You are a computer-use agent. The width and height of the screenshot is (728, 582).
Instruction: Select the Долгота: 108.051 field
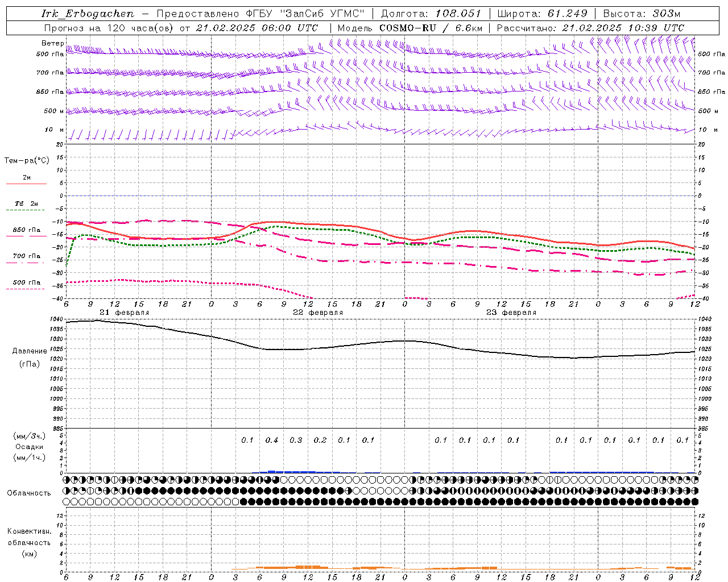(431, 14)
